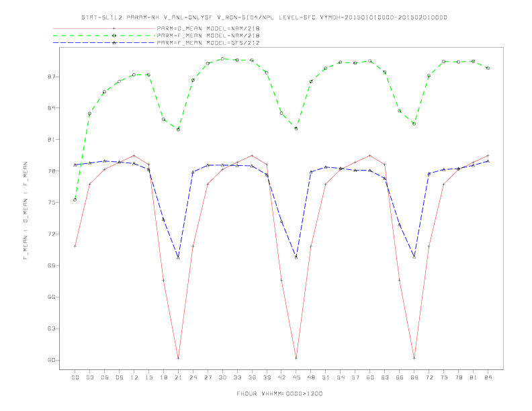This screenshot has width=532, height=411.
Task: Click x-axis forecast hour label 33
Action: click(x=237, y=377)
